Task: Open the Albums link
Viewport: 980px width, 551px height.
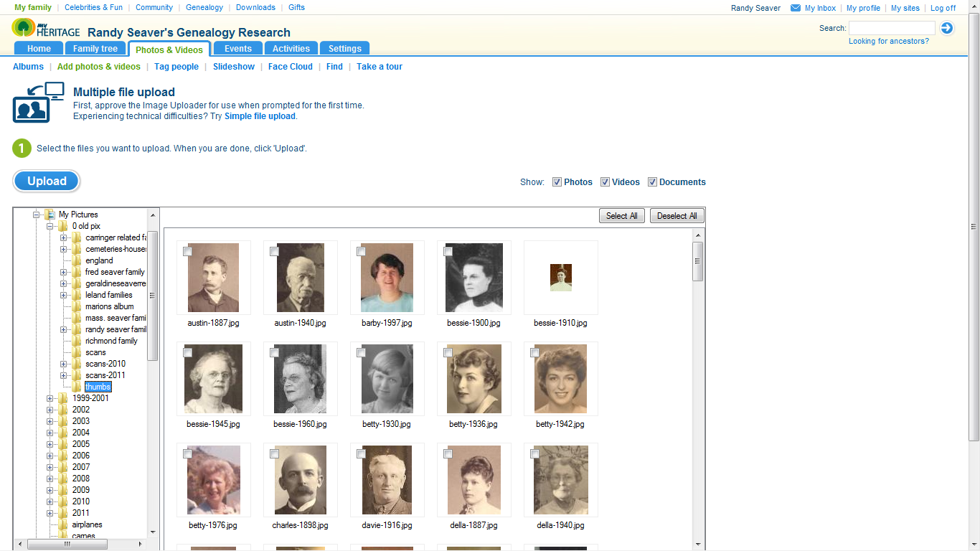Action: 28,67
